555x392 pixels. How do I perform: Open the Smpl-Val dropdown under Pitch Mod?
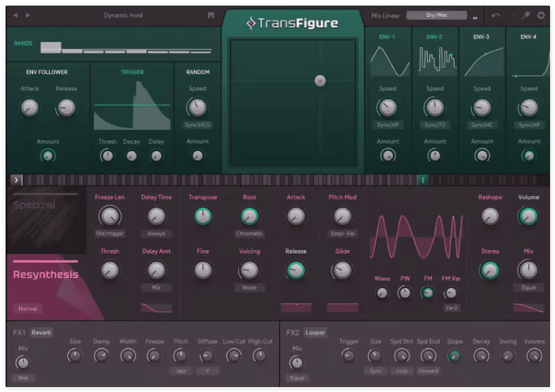[342, 233]
